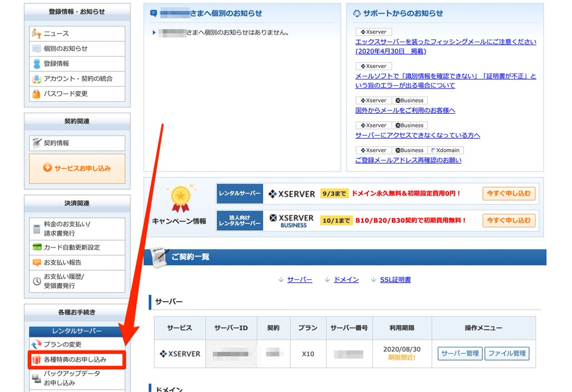Click the headset icon beside サポートからのお知らせ
Viewport: 572px width, 392px height.
(x=357, y=14)
